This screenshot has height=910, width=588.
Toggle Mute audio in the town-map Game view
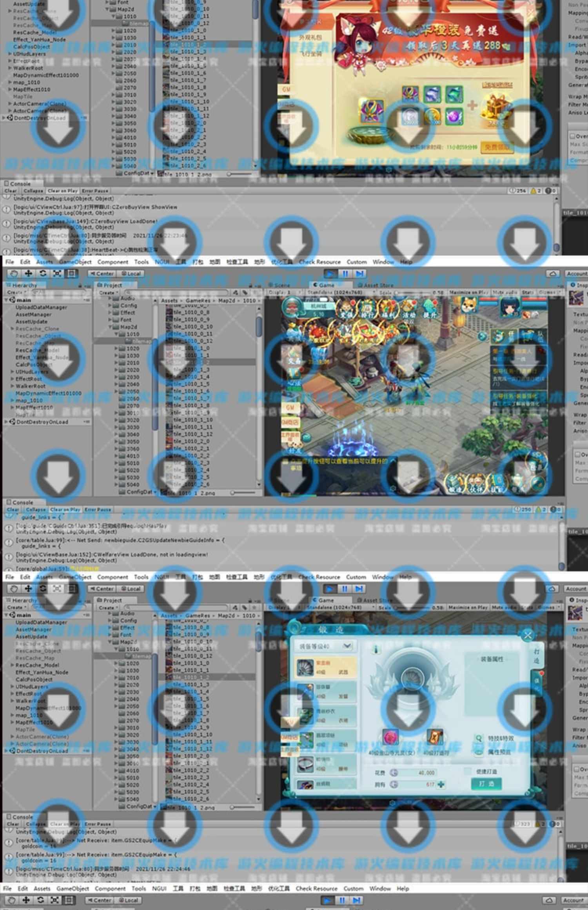(x=506, y=292)
